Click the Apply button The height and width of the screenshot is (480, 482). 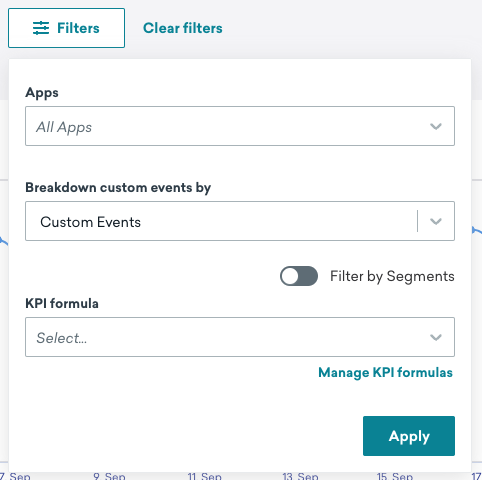409,436
